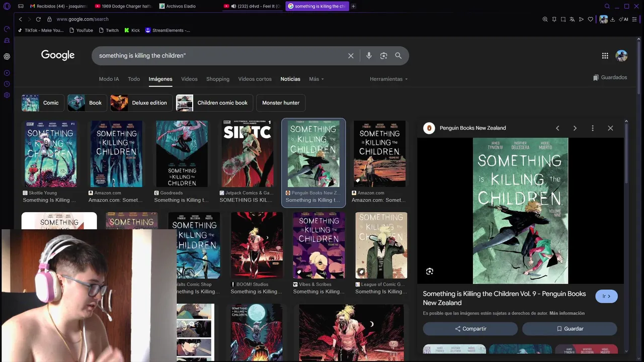644x362 pixels.
Task: Expand the Más dropdown
Action: pos(316,79)
